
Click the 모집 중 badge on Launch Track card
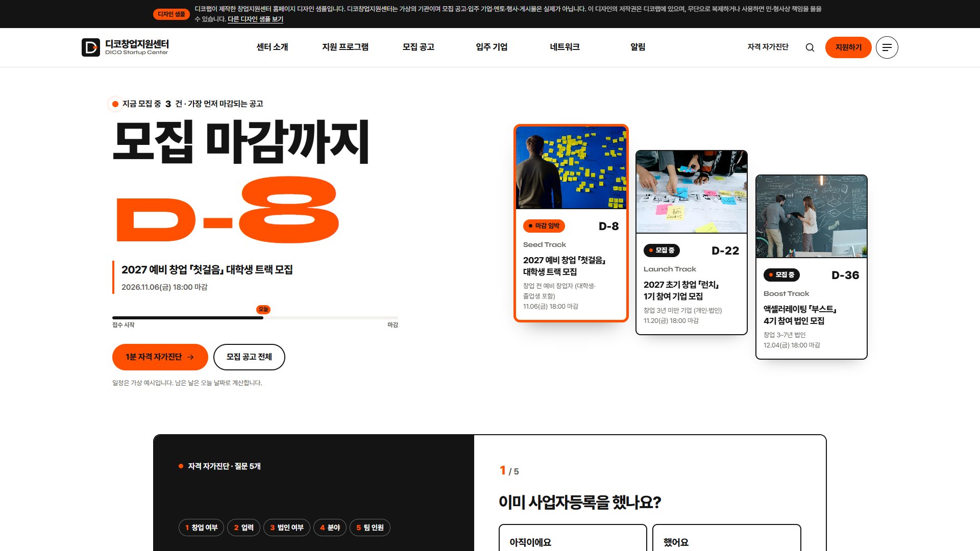[x=661, y=251]
